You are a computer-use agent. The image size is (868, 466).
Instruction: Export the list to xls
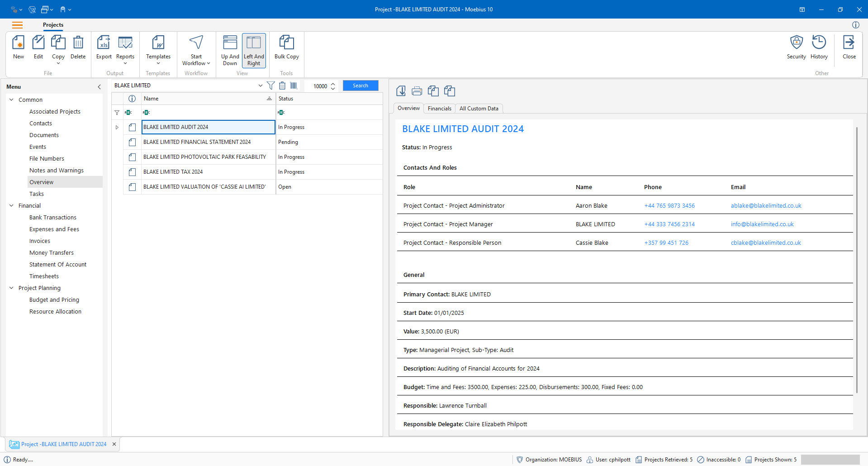point(104,47)
